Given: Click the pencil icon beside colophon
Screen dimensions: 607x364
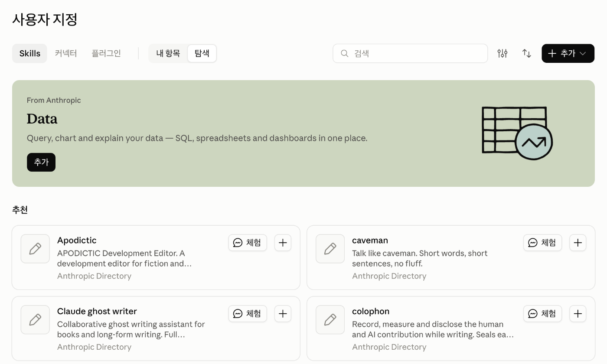Looking at the screenshot, I should pos(330,320).
